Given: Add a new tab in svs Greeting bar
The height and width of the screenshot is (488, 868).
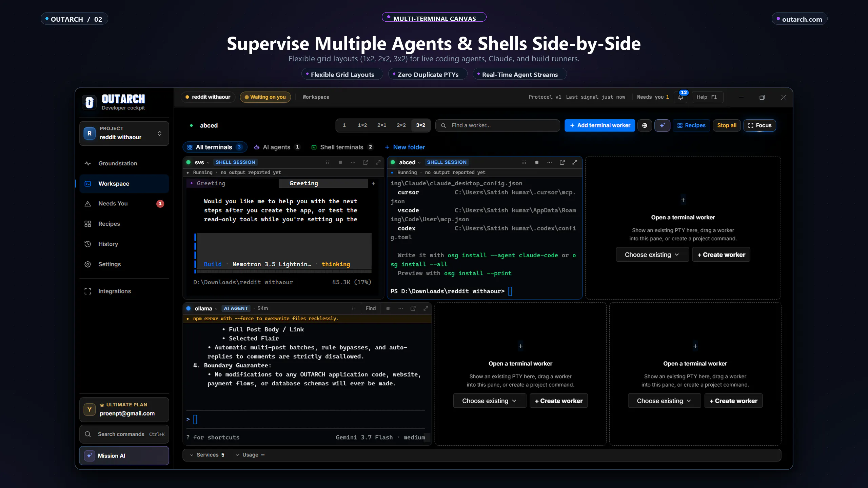Looking at the screenshot, I should pyautogui.click(x=373, y=183).
